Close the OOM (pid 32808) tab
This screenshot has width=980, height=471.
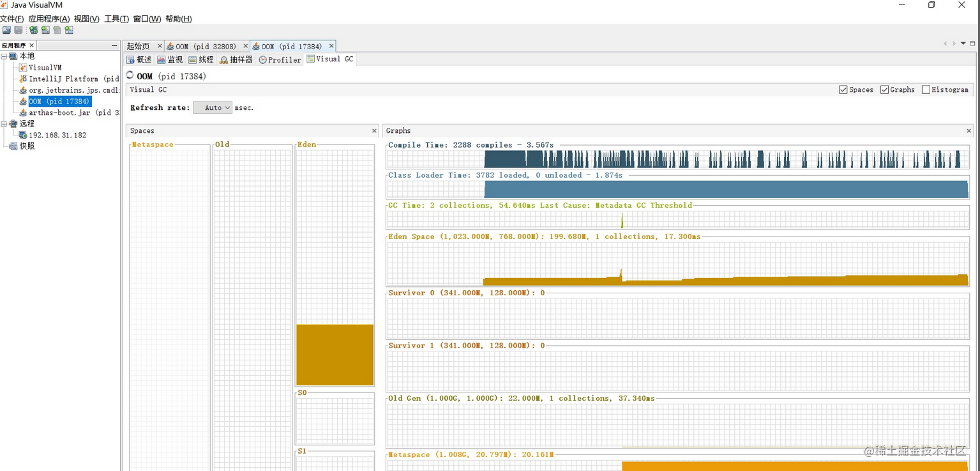[x=245, y=46]
